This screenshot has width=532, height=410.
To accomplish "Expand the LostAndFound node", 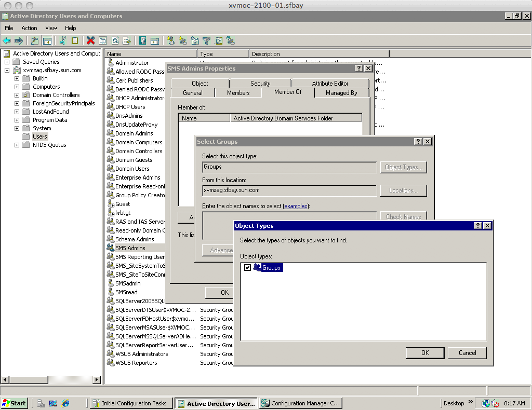I will (17, 112).
